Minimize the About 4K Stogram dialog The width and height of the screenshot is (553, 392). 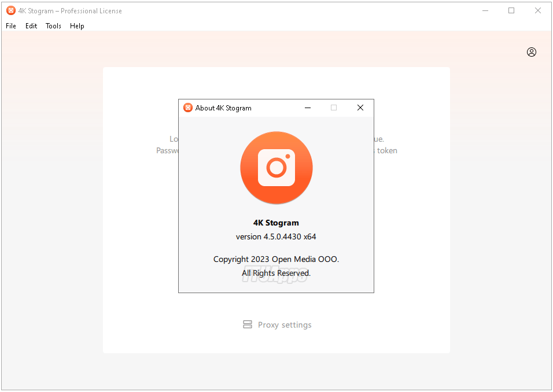click(308, 108)
